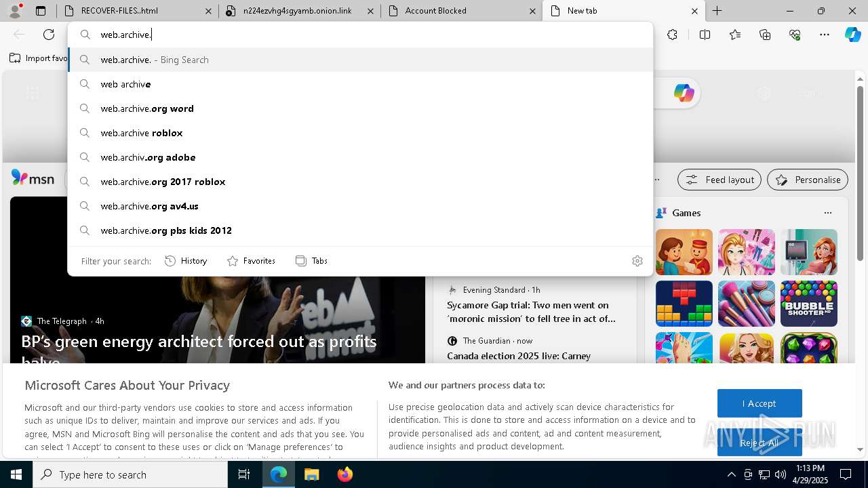Screen dimensions: 868x488
Task: Open a new tab with the plus button
Action: pos(717,11)
